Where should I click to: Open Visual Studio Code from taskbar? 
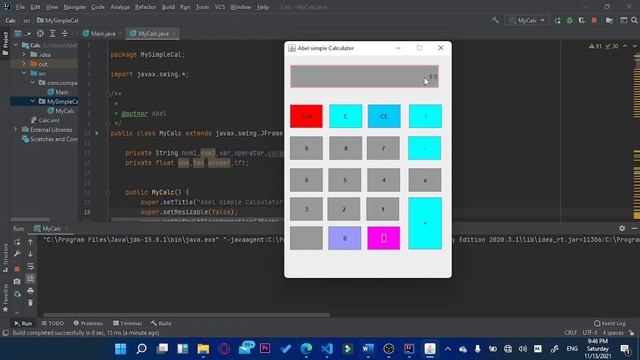pos(327,349)
